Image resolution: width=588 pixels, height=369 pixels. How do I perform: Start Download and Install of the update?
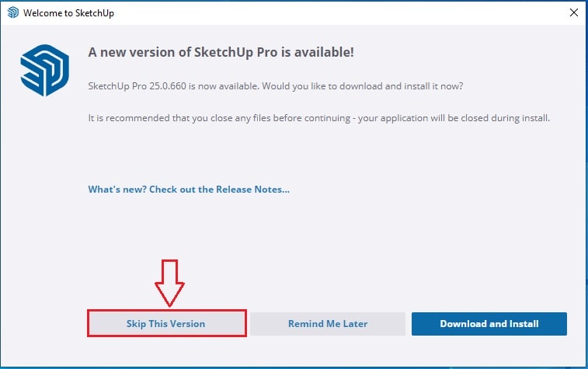[489, 324]
